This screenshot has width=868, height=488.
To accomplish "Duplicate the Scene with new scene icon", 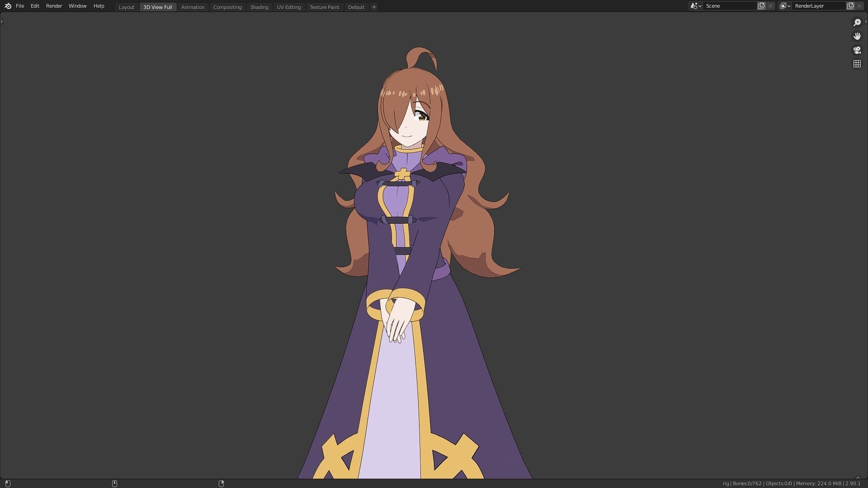I will 761,6.
